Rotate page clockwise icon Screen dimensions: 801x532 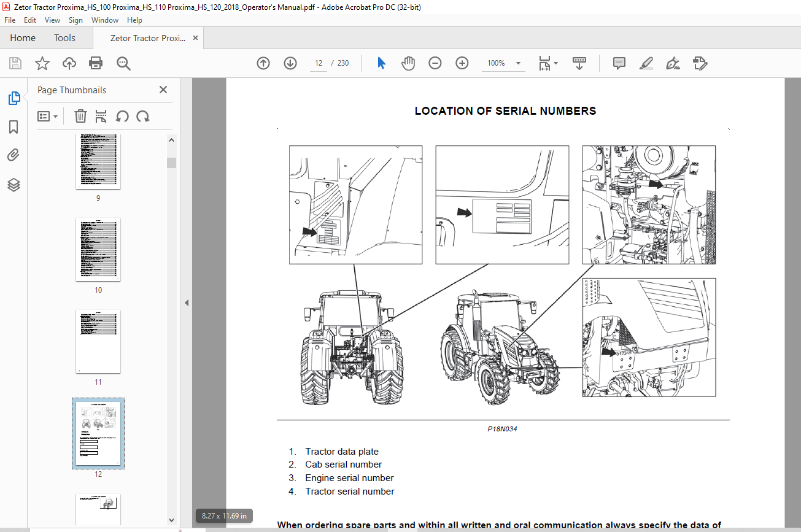point(143,116)
